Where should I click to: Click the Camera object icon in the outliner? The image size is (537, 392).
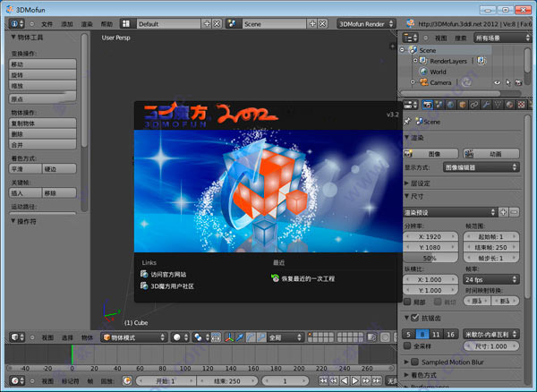pos(424,82)
